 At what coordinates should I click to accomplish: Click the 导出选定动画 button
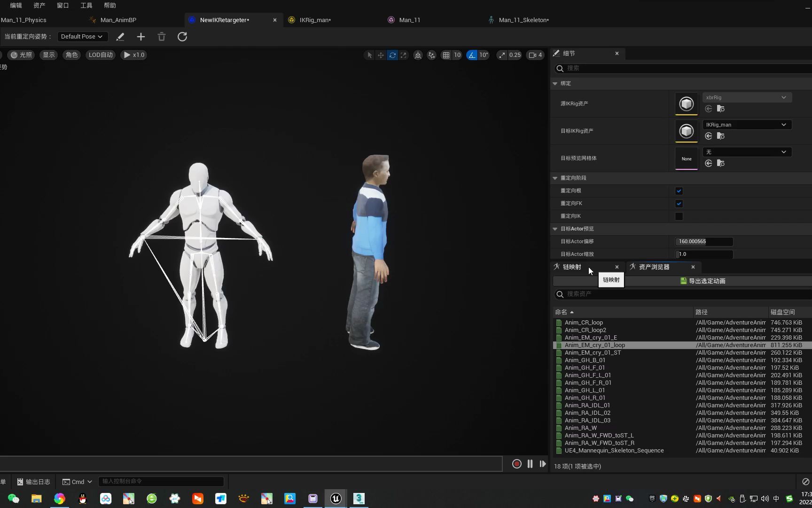tap(703, 281)
